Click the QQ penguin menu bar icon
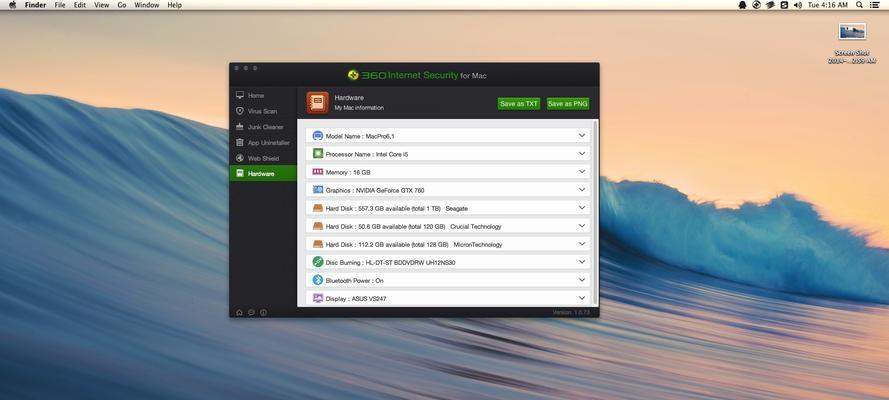The width and height of the screenshot is (889, 400). (743, 5)
